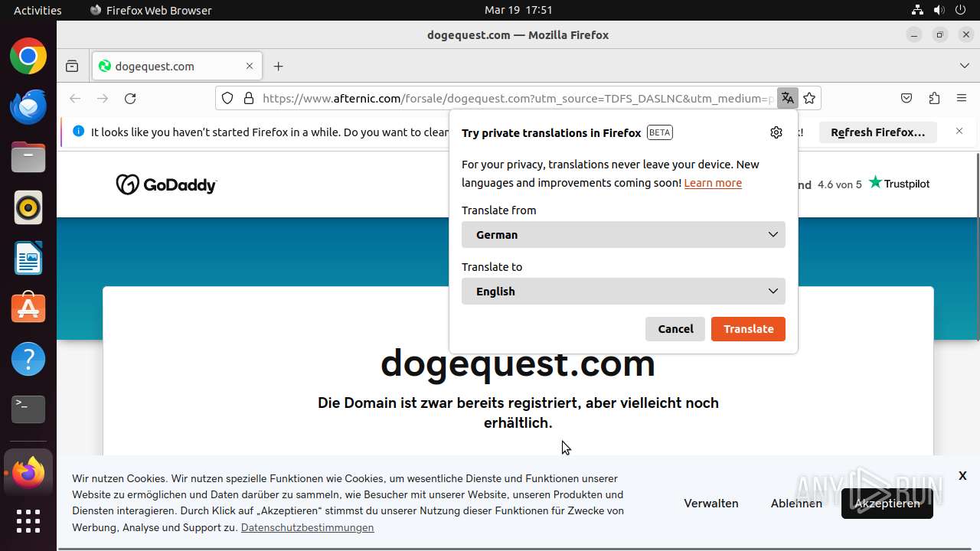Open translation settings gear icon

tap(776, 132)
